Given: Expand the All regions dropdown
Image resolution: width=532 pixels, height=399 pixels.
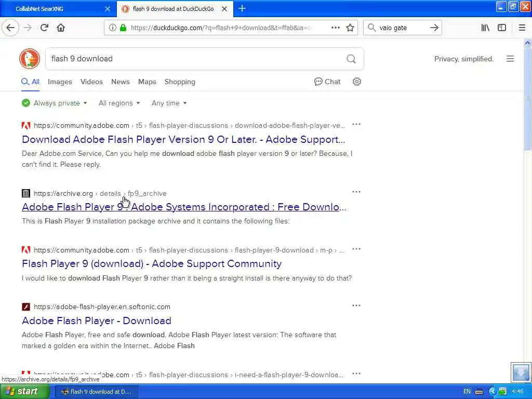Looking at the screenshot, I should [119, 103].
